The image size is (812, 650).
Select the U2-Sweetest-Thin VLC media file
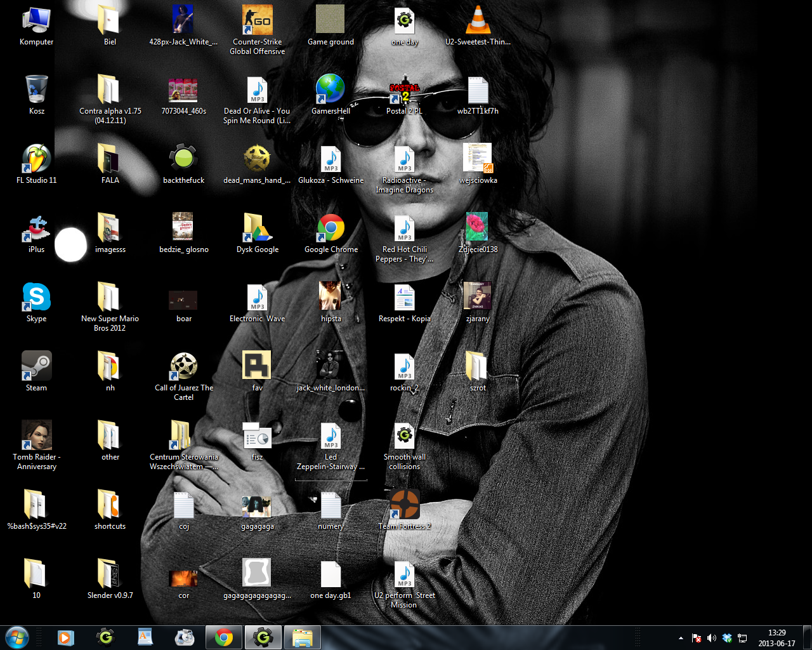tap(478, 21)
